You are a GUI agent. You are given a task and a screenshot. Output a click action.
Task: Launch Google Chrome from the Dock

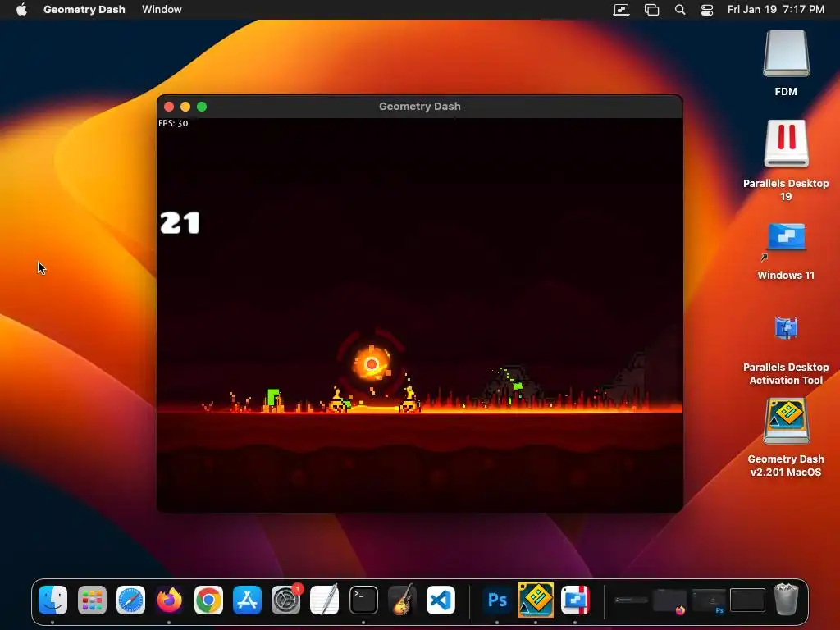pyautogui.click(x=208, y=600)
